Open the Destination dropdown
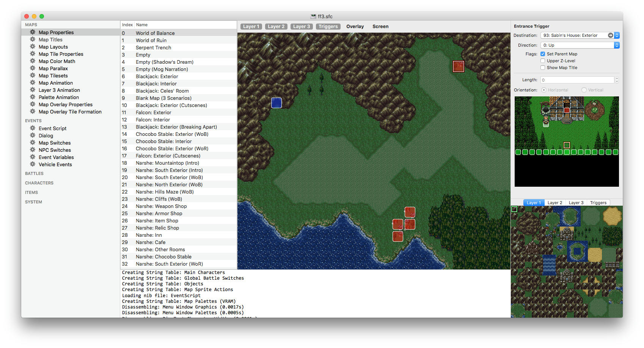 [617, 35]
